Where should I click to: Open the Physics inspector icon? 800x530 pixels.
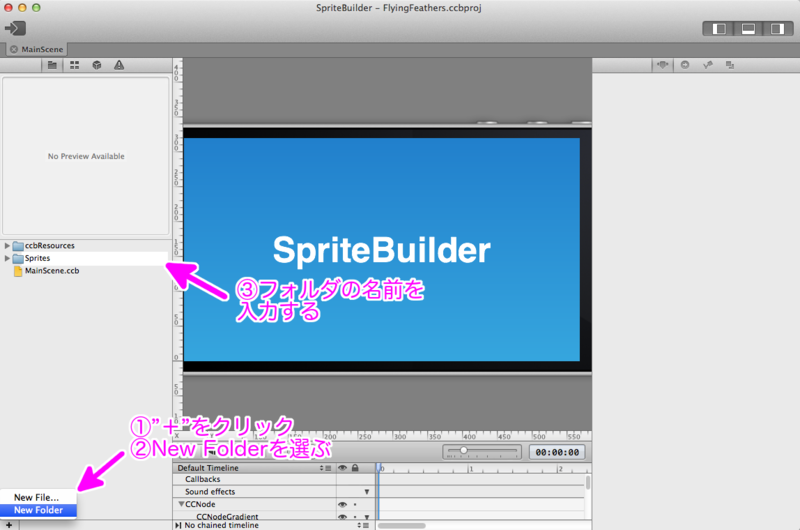click(708, 65)
